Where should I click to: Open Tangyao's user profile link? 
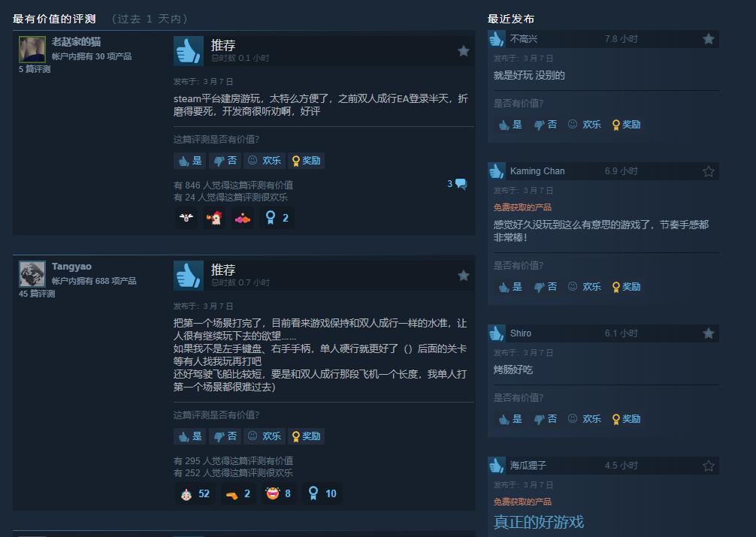(x=71, y=267)
